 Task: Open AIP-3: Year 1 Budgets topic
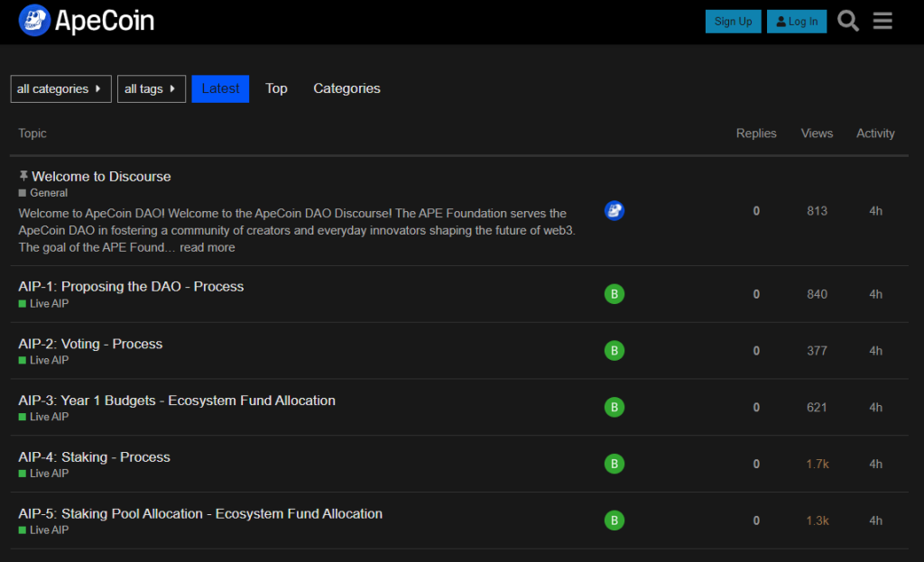tap(177, 400)
